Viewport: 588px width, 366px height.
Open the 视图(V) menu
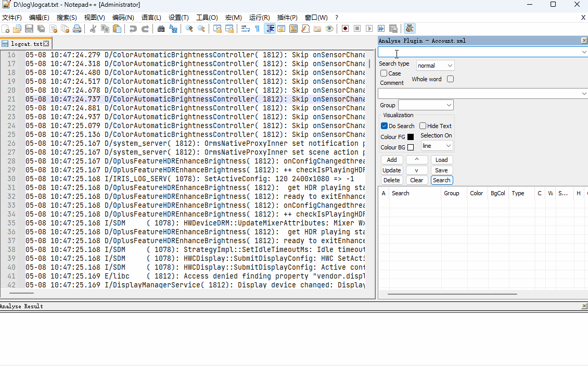point(95,18)
